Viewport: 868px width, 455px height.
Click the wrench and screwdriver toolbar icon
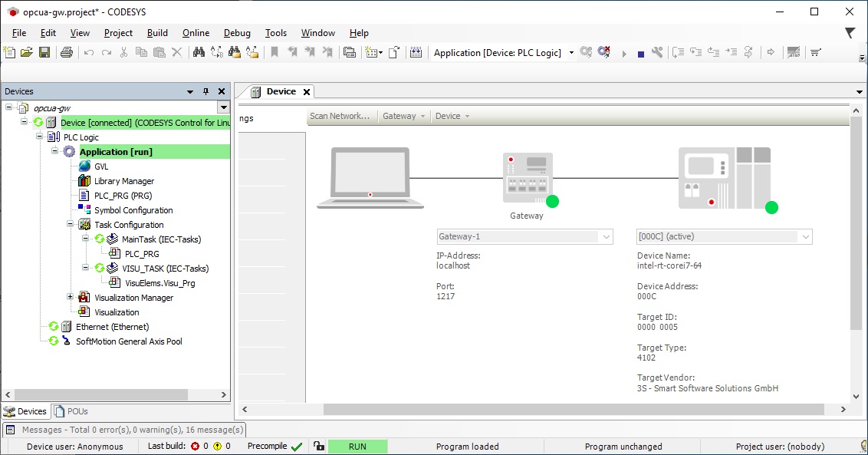click(x=657, y=53)
